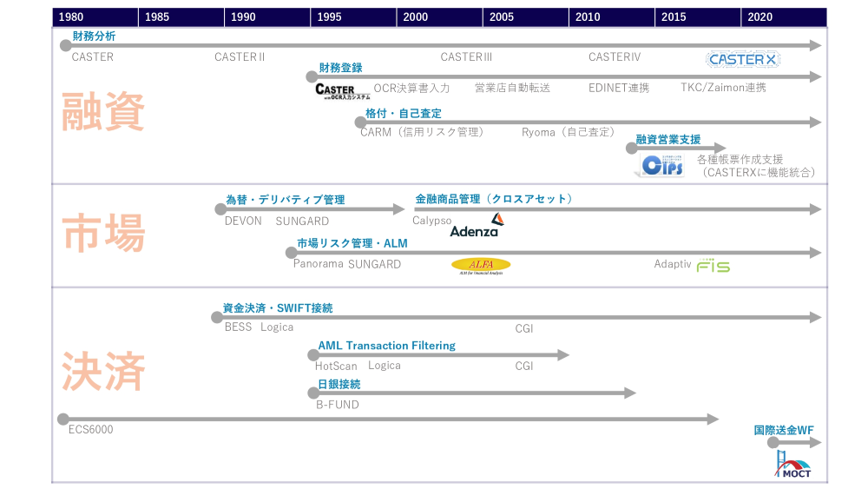Image resolution: width=868 pixels, height=489 pixels.
Task: Select the 1990 timeline header
Action: click(267, 17)
